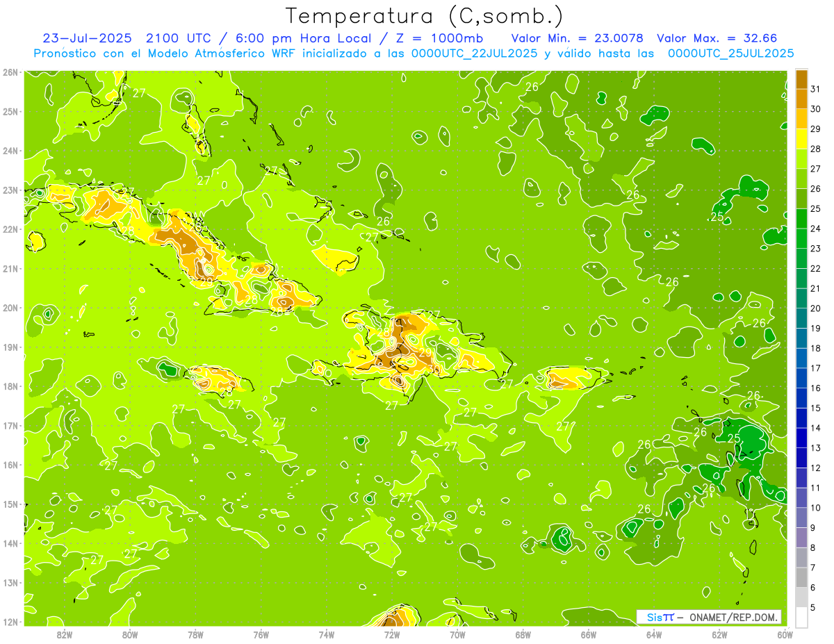Image resolution: width=834 pixels, height=644 pixels.
Task: Click the latitude axis label "20N"
Action: [10, 308]
